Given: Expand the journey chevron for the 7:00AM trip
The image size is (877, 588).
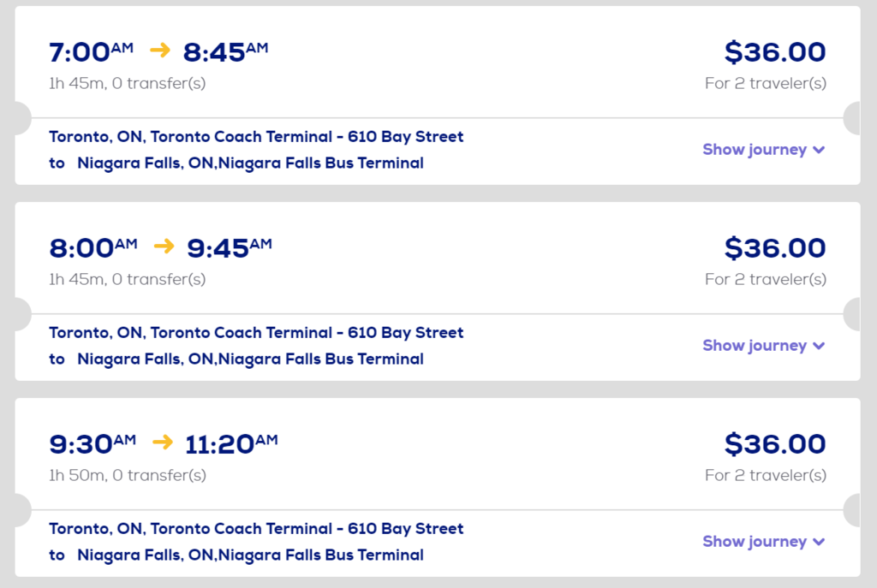Looking at the screenshot, I should [819, 150].
